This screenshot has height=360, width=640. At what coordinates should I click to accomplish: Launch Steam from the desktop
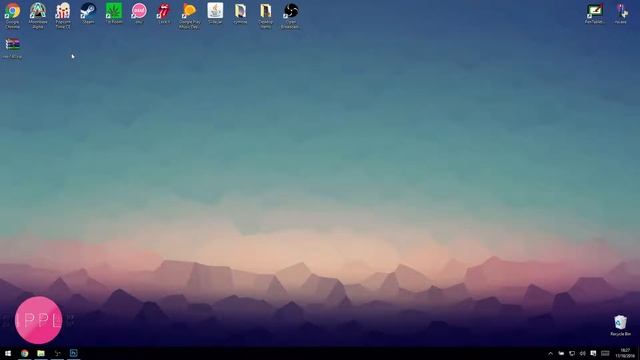[x=88, y=13]
